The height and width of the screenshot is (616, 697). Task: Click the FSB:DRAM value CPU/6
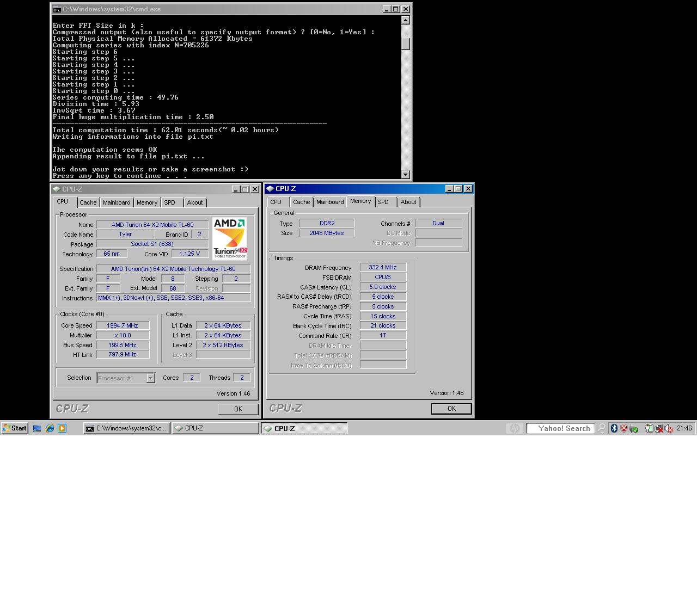coord(383,277)
